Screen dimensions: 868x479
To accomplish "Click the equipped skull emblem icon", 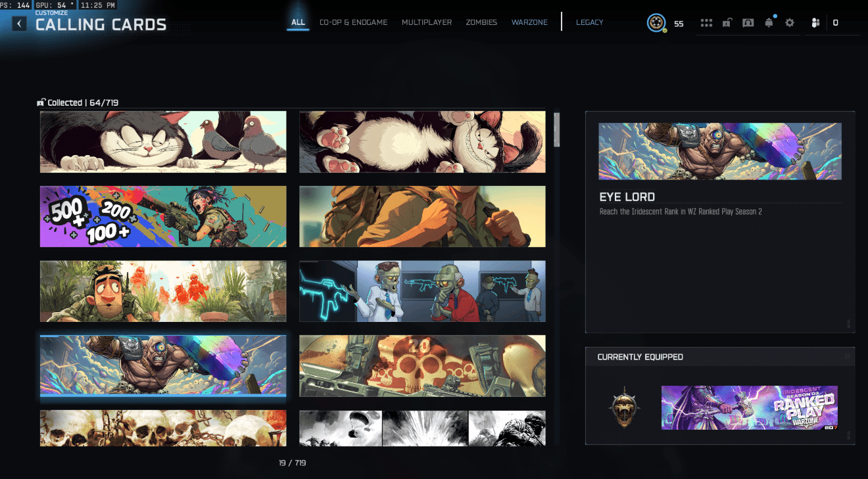I will 624,407.
